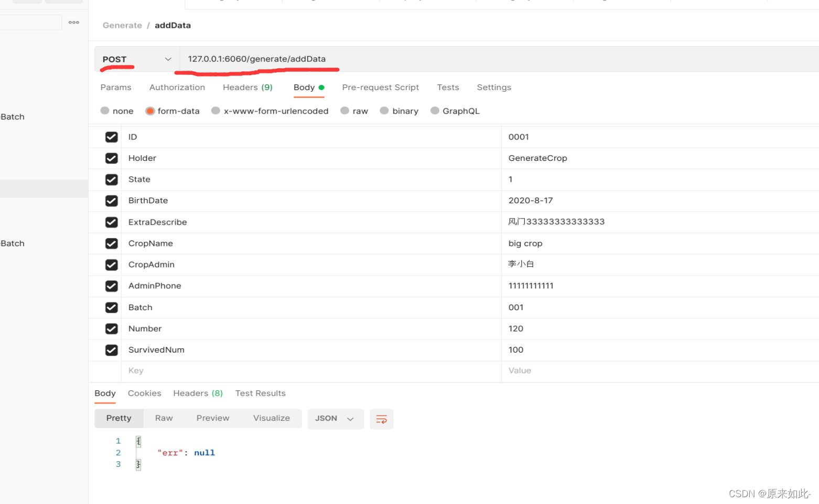
Task: Select the binary body option
Action: tap(384, 111)
